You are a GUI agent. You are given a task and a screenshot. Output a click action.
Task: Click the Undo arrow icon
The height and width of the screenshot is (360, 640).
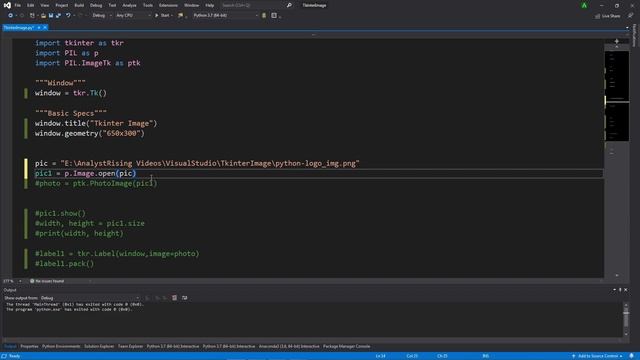click(68, 16)
